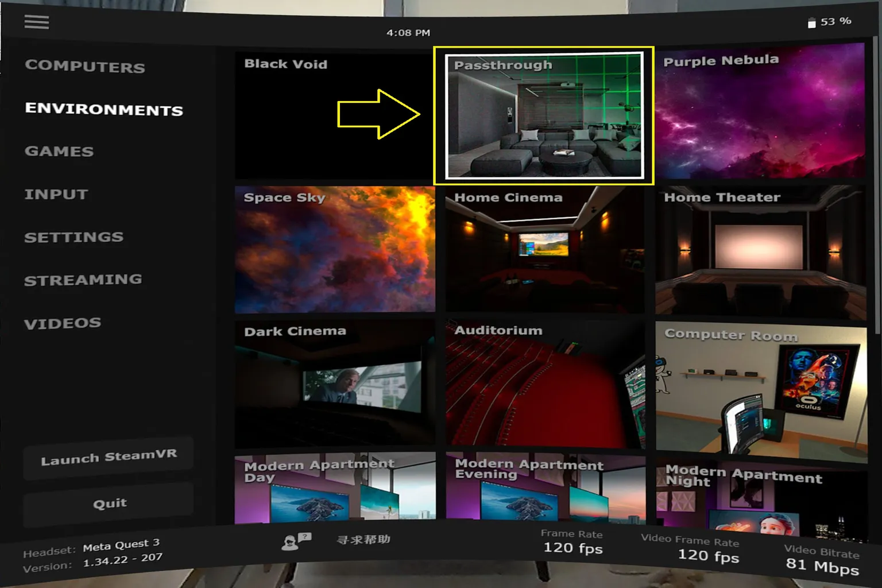Open the INPUT menu
This screenshot has width=882, height=588.
click(56, 194)
